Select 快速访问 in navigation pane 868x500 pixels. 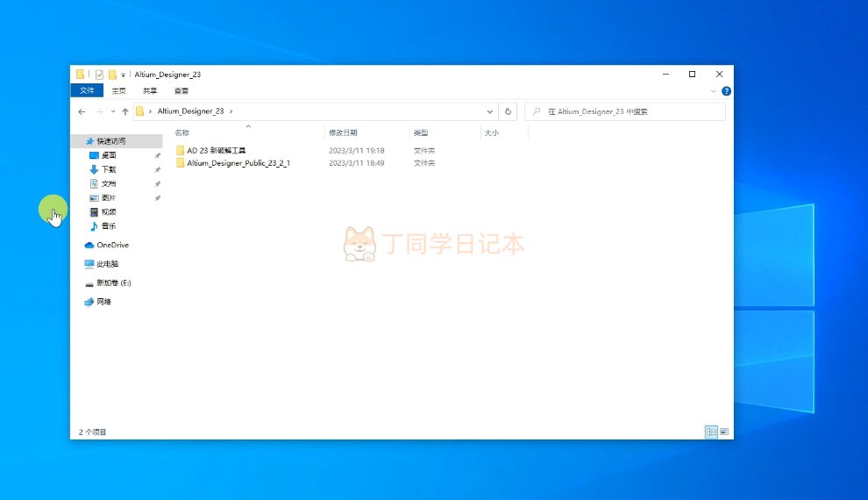(x=117, y=141)
